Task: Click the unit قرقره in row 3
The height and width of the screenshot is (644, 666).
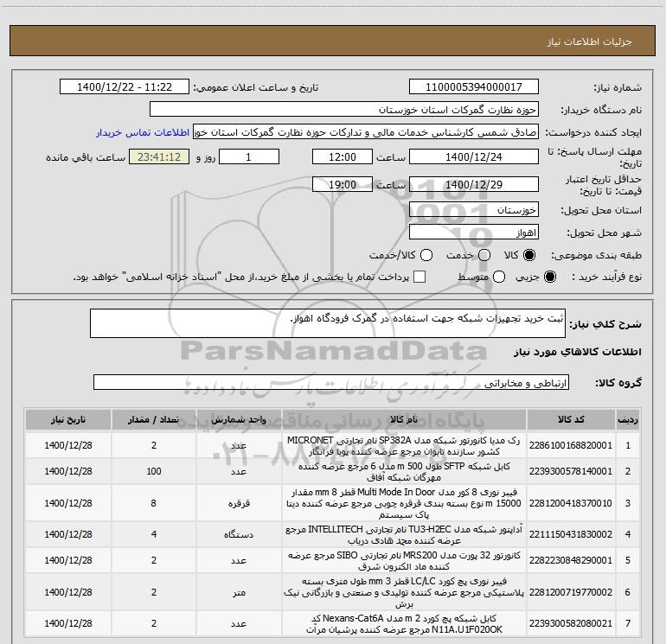Action: 239,503
